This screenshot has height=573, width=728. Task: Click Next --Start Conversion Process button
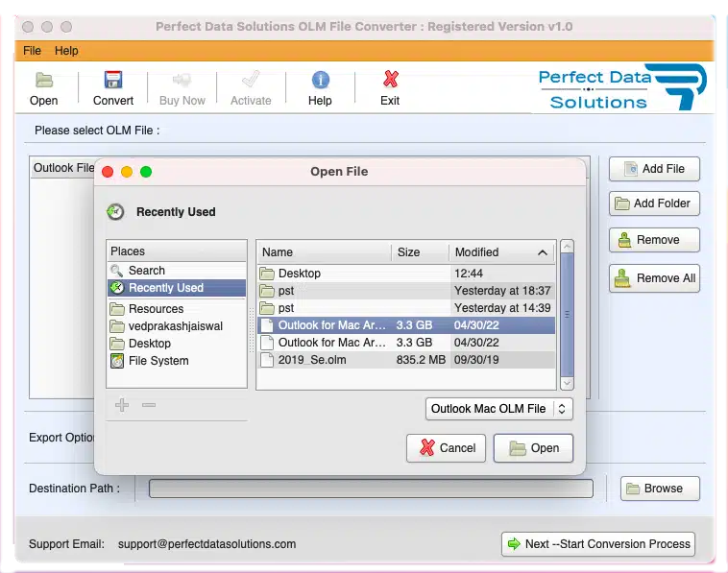pos(598,544)
